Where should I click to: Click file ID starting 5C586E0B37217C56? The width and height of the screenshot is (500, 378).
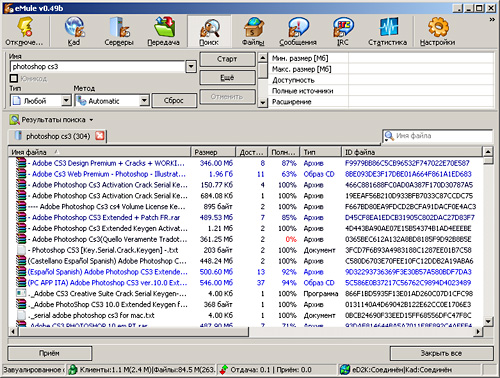[x=408, y=282]
